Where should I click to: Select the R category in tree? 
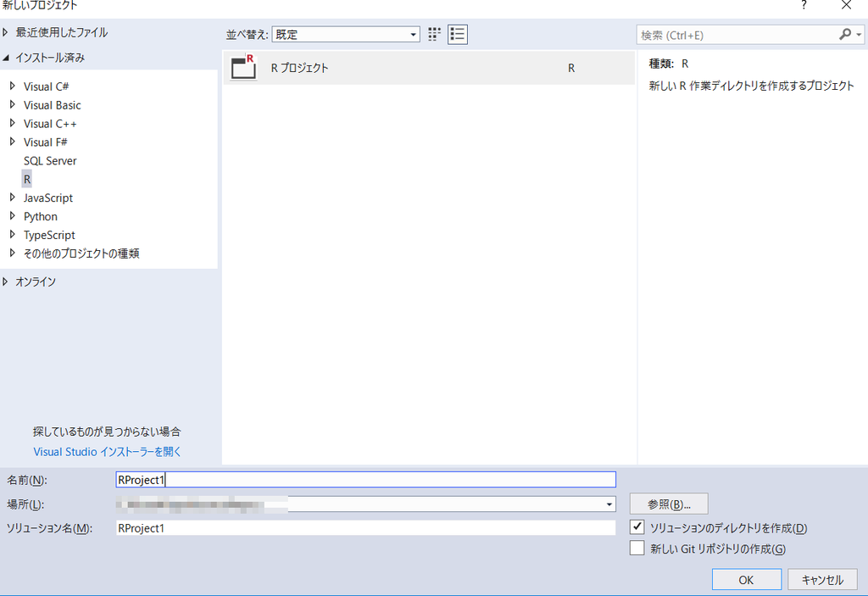click(26, 179)
